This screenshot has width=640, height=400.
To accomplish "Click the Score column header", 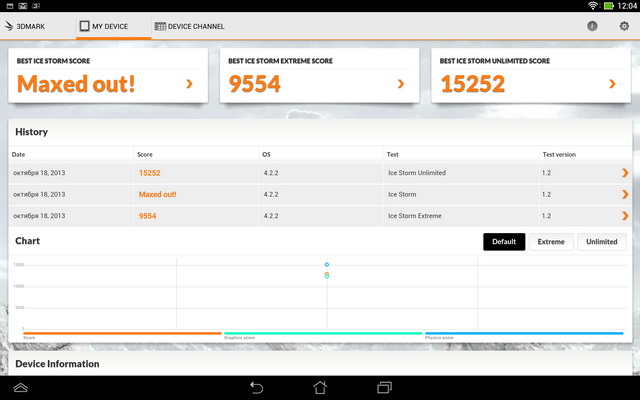I will click(145, 154).
